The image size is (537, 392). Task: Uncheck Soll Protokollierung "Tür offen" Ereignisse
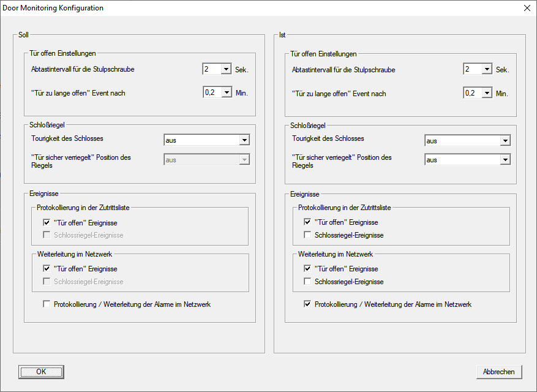47,223
